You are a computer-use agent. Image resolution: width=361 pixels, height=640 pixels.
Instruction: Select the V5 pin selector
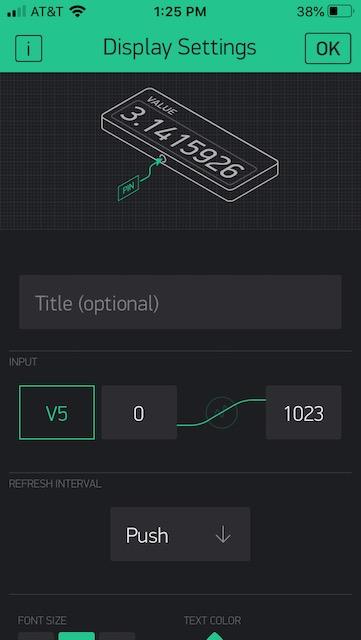[x=57, y=413]
